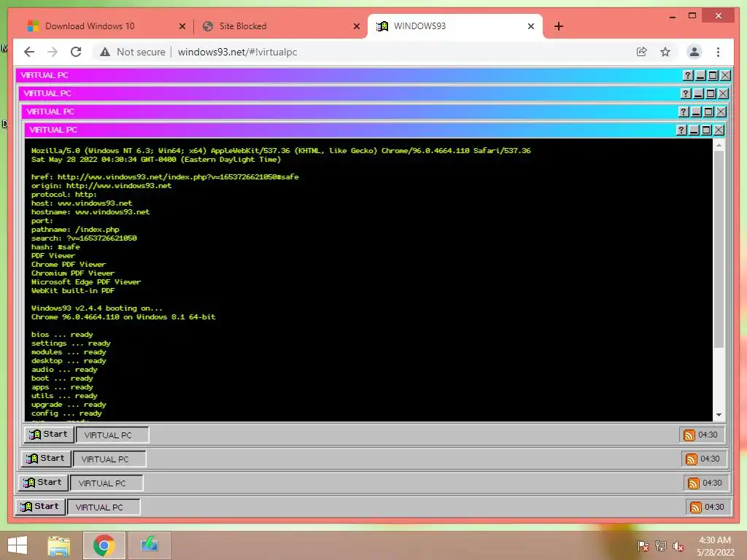Click the 'Chromium PDF Viewer' line

(x=73, y=273)
